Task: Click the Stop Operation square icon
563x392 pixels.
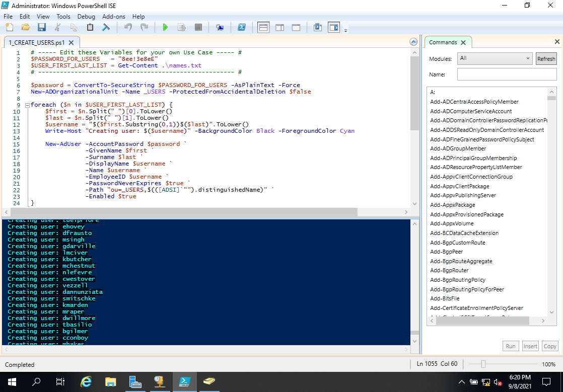Action: pos(198,27)
